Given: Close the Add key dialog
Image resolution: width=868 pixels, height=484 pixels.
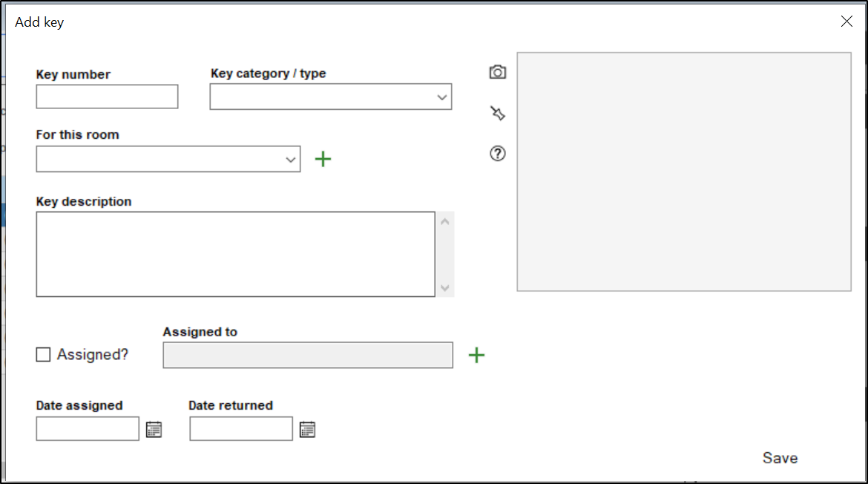Looking at the screenshot, I should pos(846,22).
